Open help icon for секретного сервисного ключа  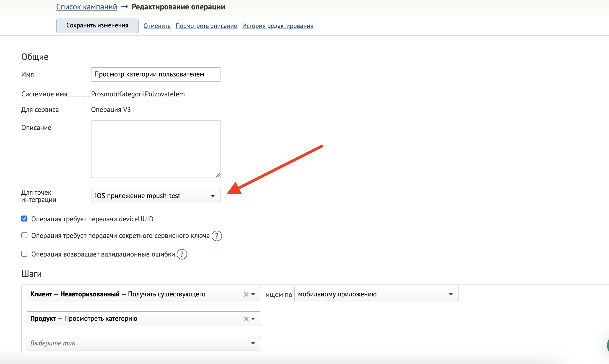tap(217, 236)
